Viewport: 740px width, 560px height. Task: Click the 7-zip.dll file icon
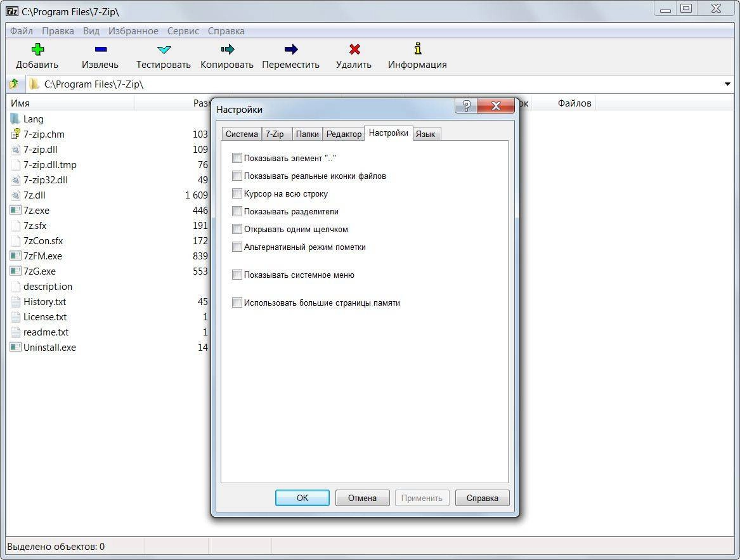point(15,149)
